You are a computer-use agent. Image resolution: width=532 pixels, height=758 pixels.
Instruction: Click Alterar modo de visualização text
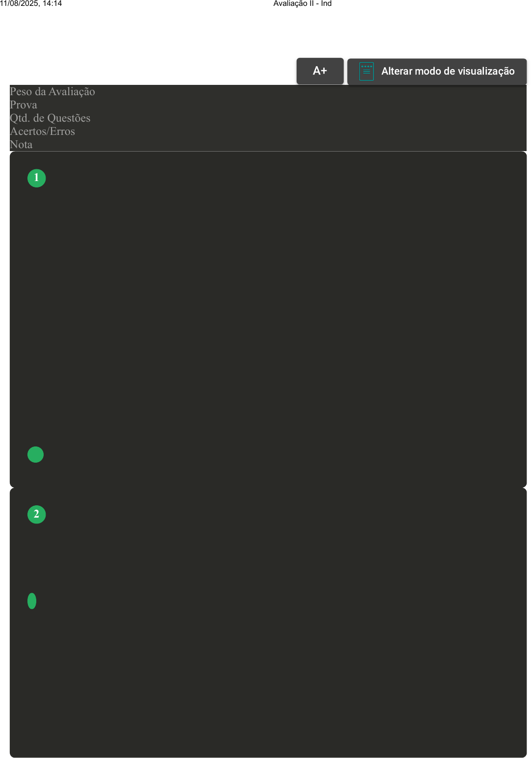448,71
